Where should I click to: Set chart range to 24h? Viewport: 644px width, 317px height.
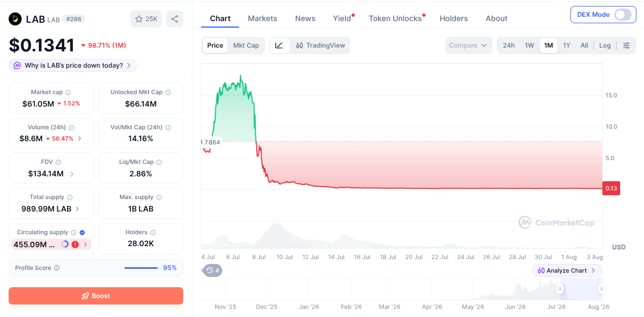tap(508, 45)
